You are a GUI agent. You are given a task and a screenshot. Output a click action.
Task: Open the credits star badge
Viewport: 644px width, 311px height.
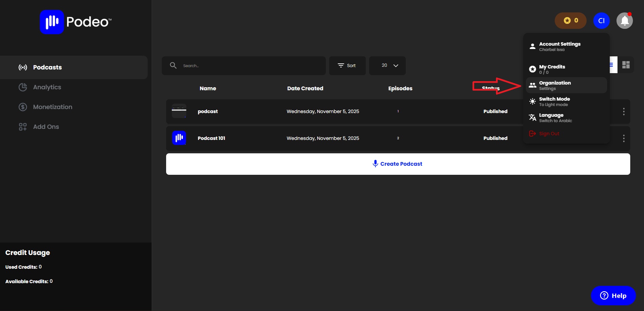point(571,20)
